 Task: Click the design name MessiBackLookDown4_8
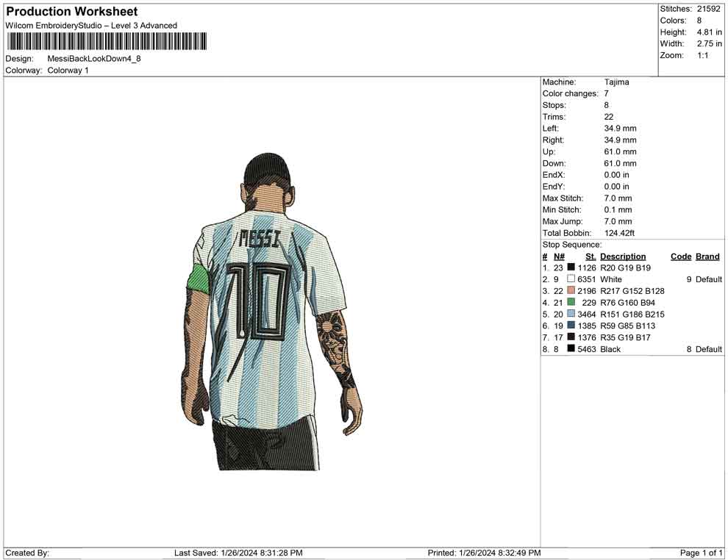tap(94, 59)
